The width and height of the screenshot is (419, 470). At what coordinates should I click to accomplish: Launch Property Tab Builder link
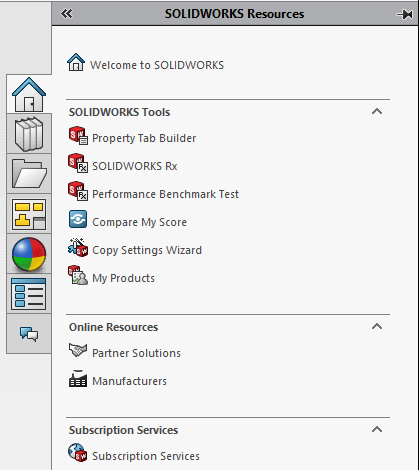(144, 138)
